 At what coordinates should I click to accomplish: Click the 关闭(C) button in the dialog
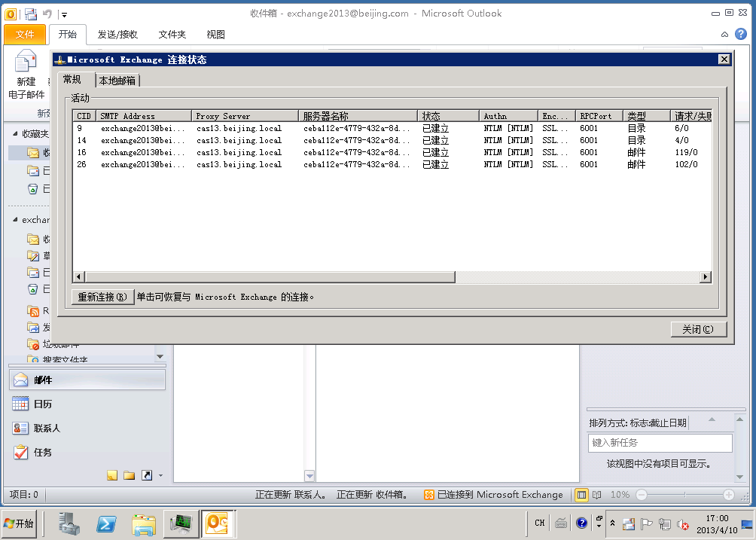[x=698, y=329]
